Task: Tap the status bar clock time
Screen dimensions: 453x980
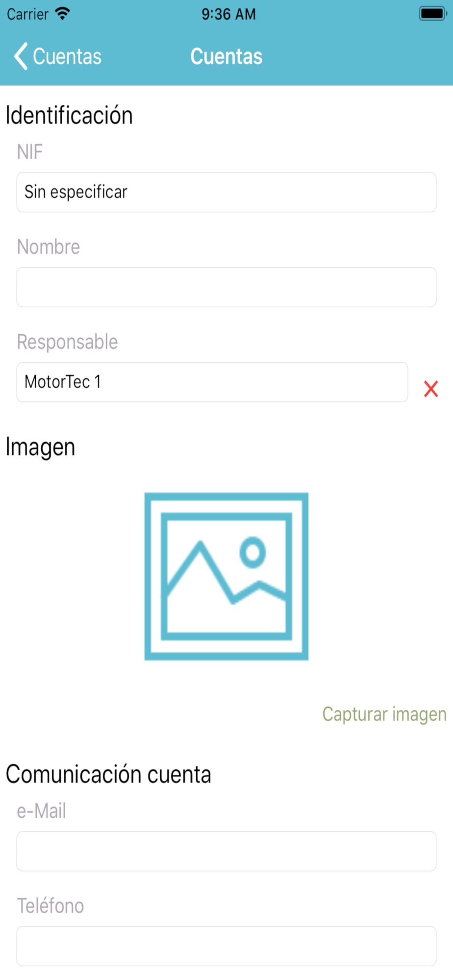Action: click(228, 14)
